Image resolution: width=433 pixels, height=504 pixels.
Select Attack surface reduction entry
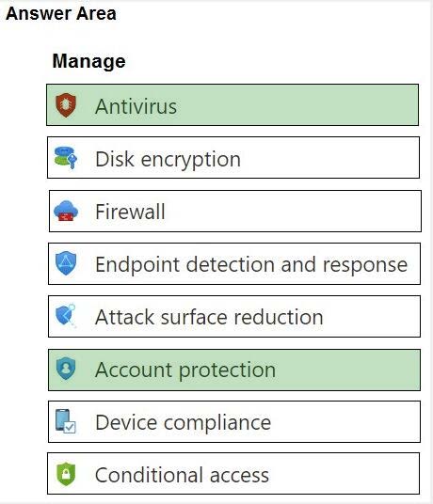(x=234, y=317)
